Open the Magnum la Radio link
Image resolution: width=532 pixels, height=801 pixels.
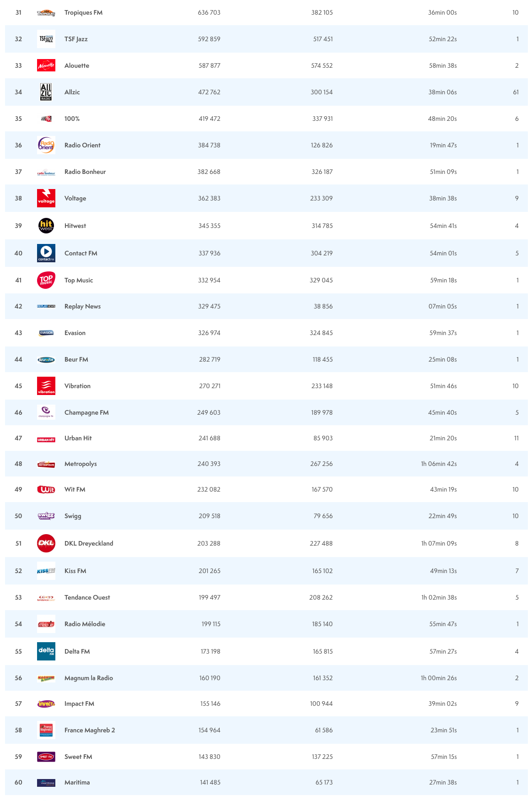pos(88,678)
